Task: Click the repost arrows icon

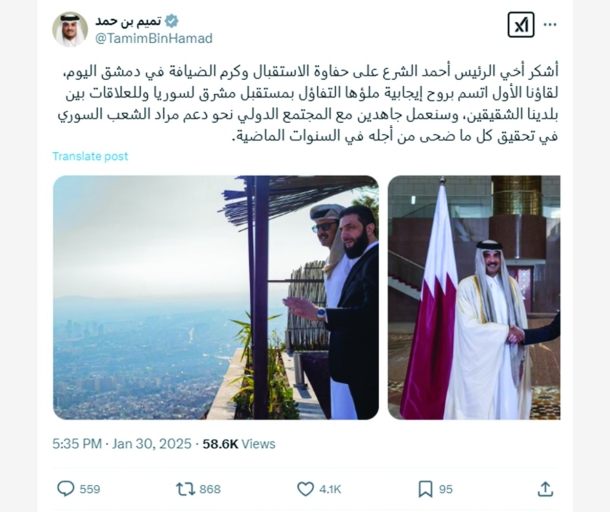Action: click(186, 489)
